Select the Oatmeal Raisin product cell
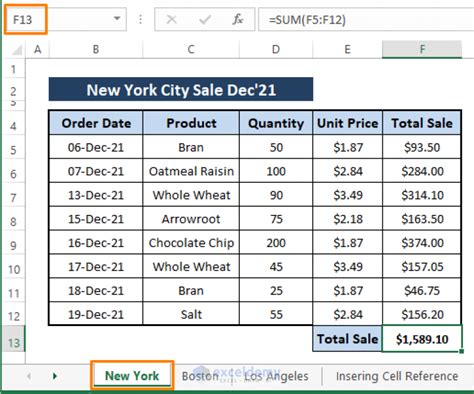 tap(191, 171)
